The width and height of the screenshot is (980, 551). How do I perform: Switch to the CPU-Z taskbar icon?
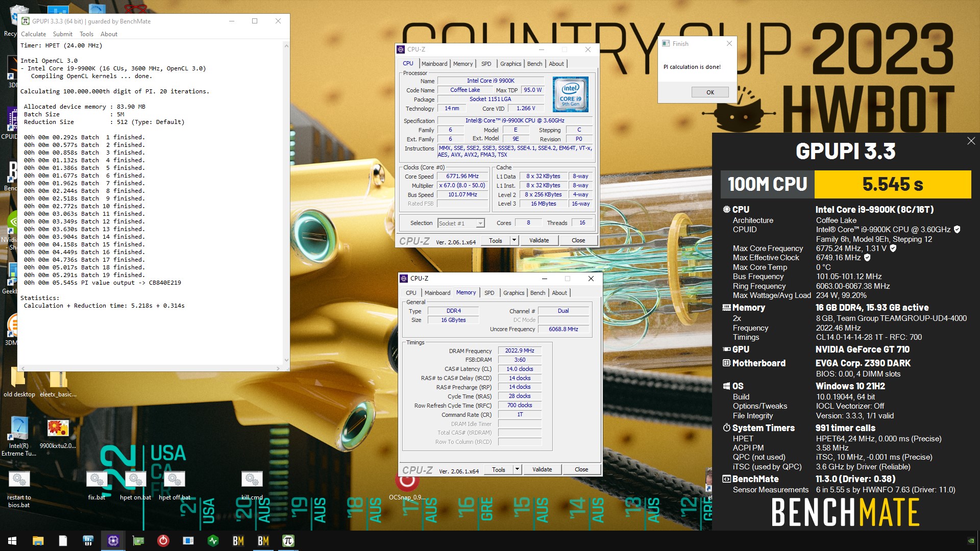(x=113, y=541)
